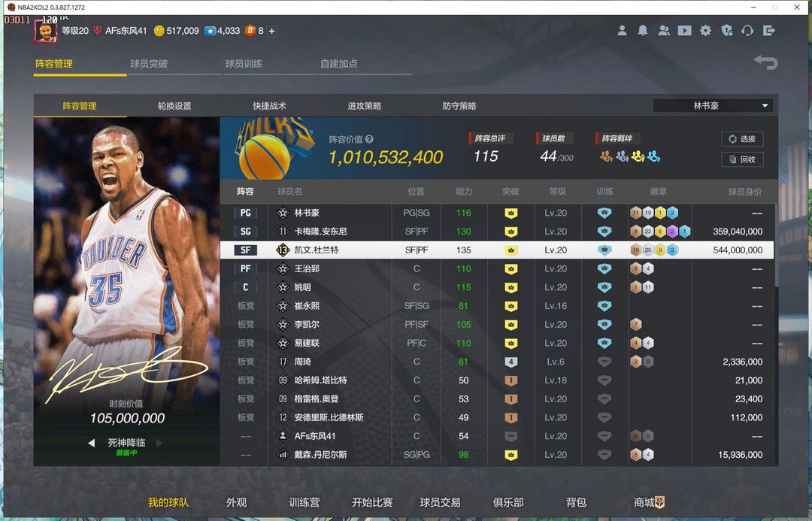Open the notifications bell icon
Viewport: 812px width, 521px height.
click(x=643, y=31)
